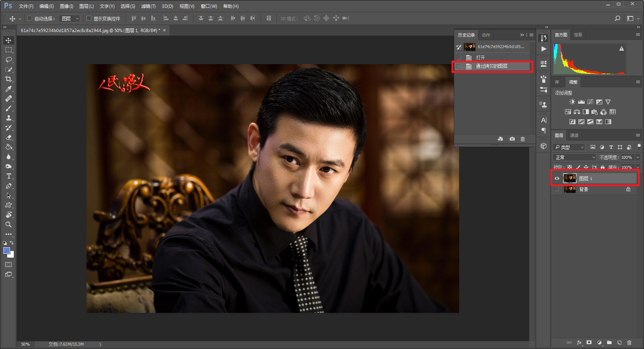Switch to the 信息 tab
The image size is (644, 349).
578,35
